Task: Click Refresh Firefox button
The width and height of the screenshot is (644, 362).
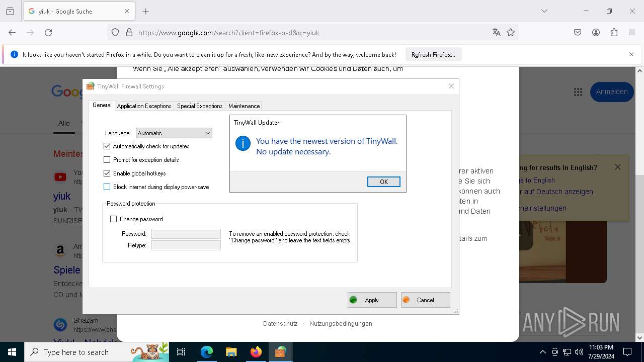Action: [x=433, y=54]
